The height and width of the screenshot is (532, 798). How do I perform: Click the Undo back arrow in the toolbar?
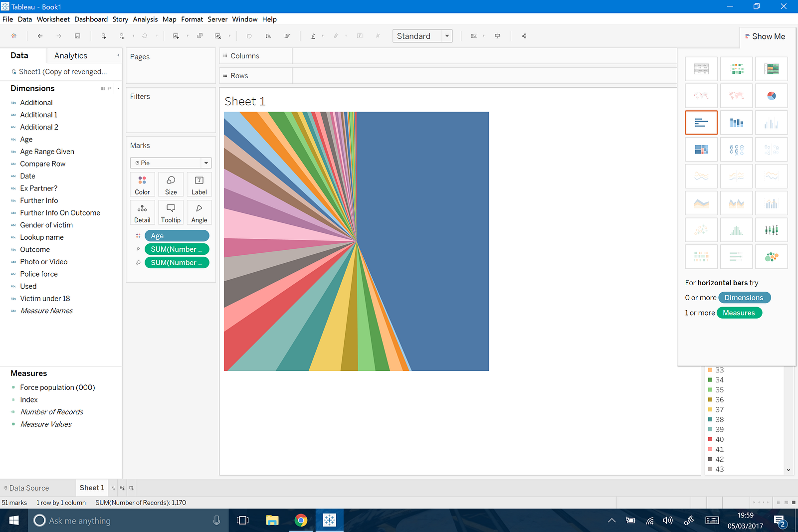click(x=40, y=36)
